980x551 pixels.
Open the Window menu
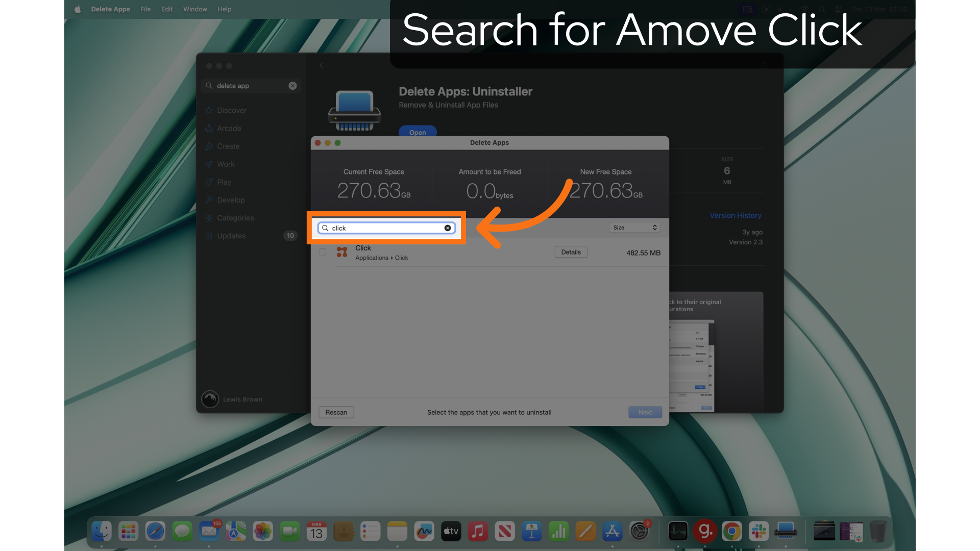click(195, 9)
